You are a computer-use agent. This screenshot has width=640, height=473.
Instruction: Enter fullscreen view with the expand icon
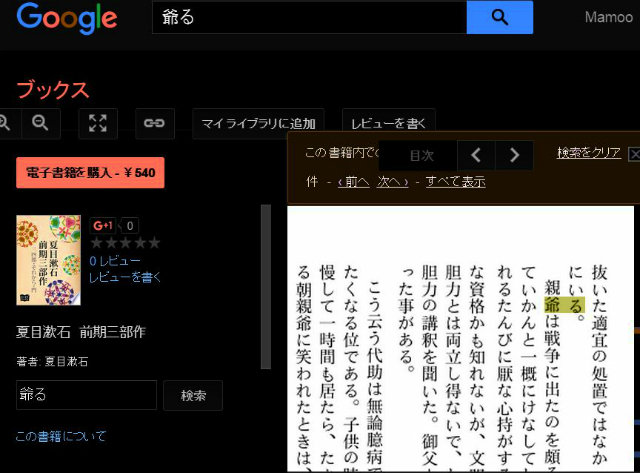tap(97, 123)
